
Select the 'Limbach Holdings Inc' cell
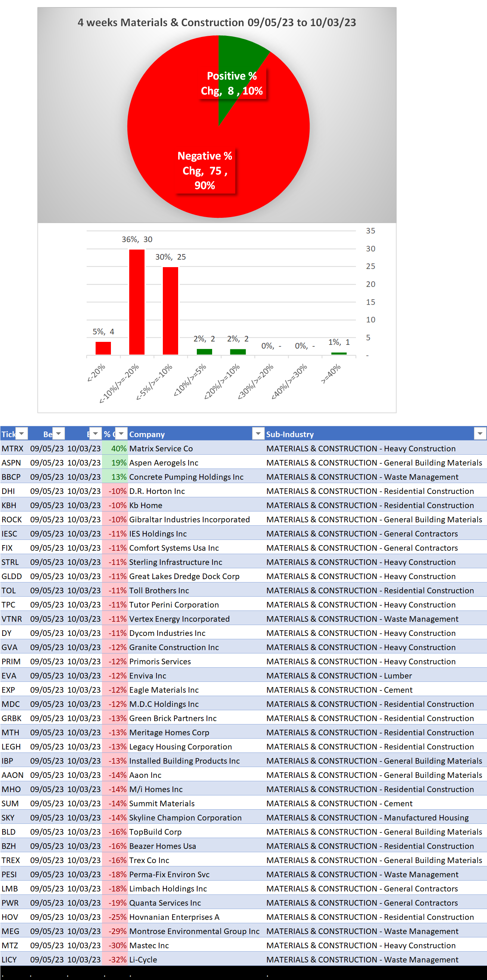click(x=196, y=889)
